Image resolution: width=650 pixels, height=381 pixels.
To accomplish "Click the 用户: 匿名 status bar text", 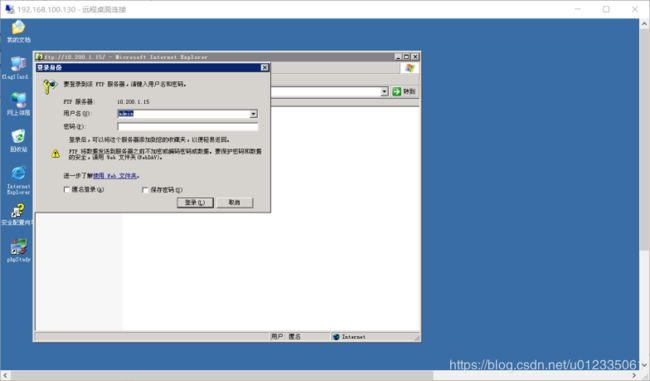I will coord(286,337).
